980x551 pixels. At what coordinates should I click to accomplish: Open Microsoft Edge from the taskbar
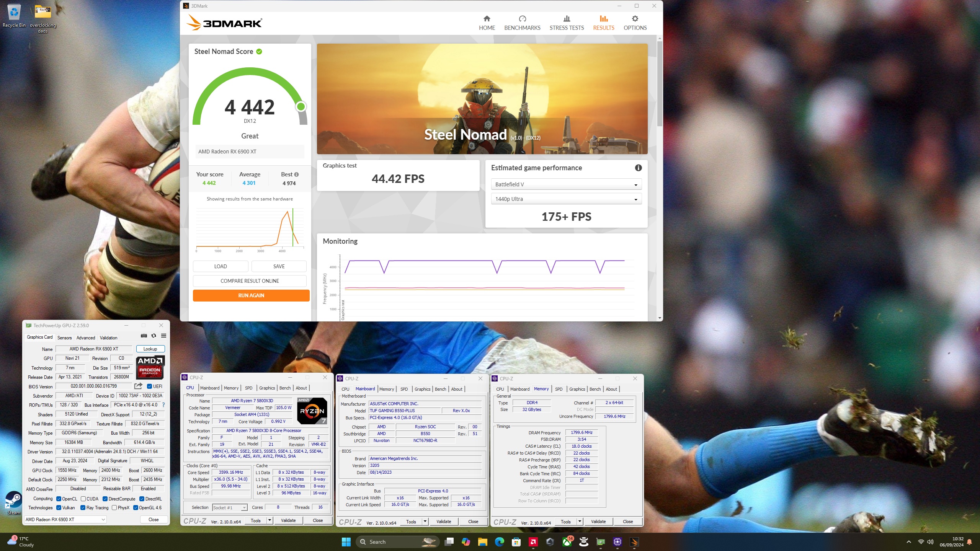[x=499, y=542]
